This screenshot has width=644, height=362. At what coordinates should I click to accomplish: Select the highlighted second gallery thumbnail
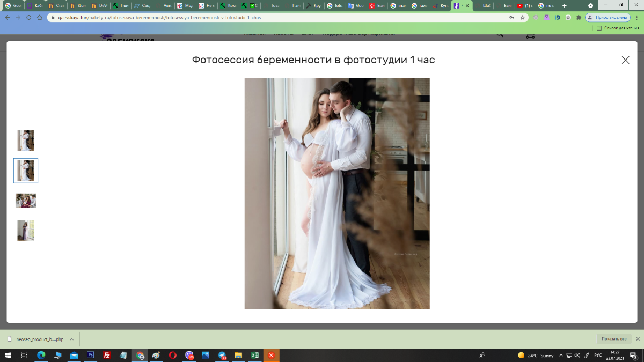[x=26, y=171]
